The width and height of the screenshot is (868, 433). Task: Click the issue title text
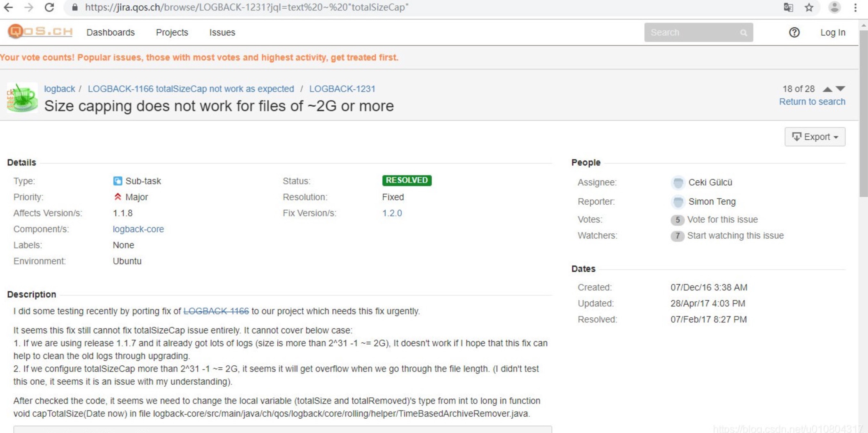point(219,106)
